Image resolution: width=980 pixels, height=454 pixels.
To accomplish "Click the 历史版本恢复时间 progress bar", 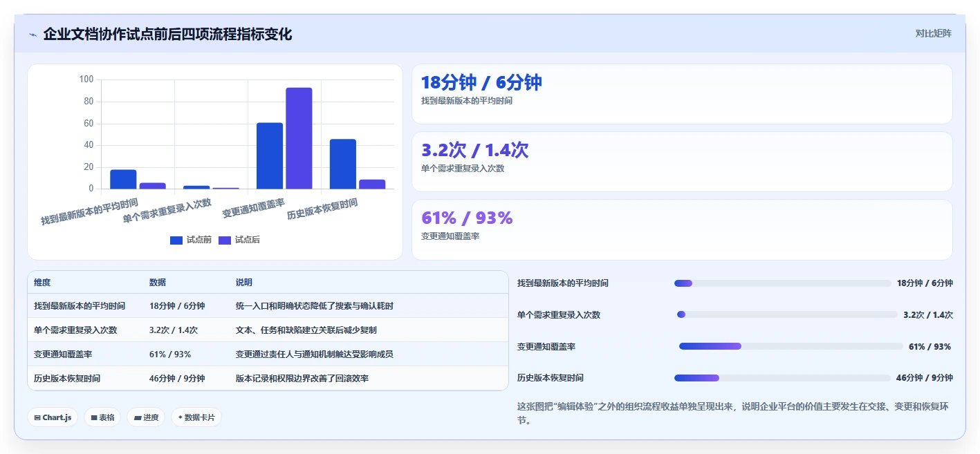I will click(782, 378).
